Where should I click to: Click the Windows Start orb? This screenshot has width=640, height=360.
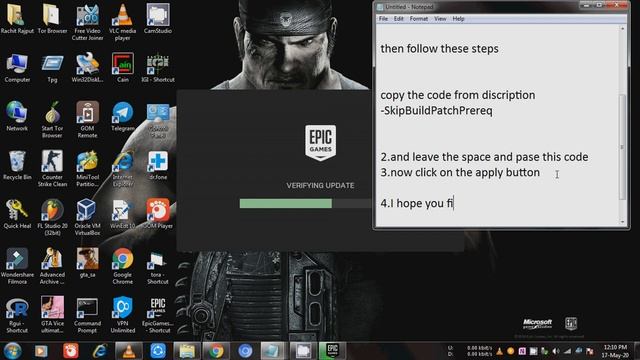(x=12, y=351)
